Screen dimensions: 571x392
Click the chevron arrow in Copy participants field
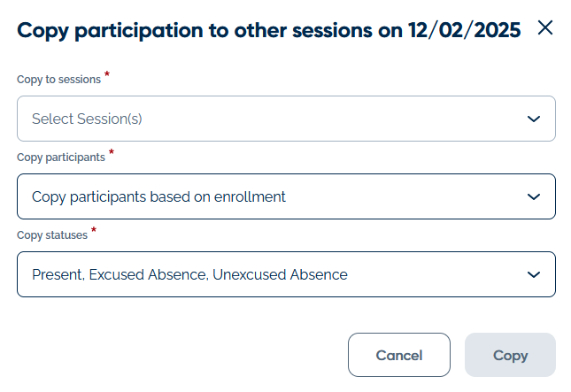(x=533, y=196)
